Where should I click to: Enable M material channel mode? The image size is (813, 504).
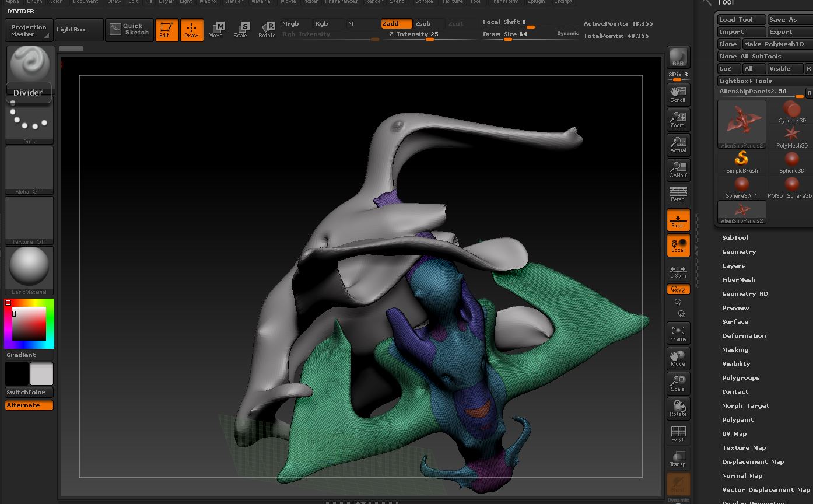click(x=362, y=24)
